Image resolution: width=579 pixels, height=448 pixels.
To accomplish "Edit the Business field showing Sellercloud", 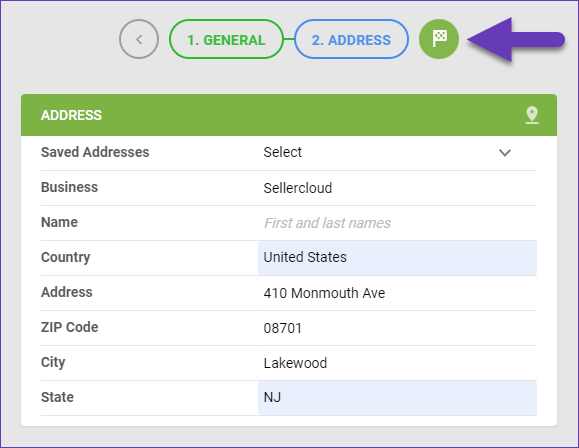I will (x=397, y=188).
